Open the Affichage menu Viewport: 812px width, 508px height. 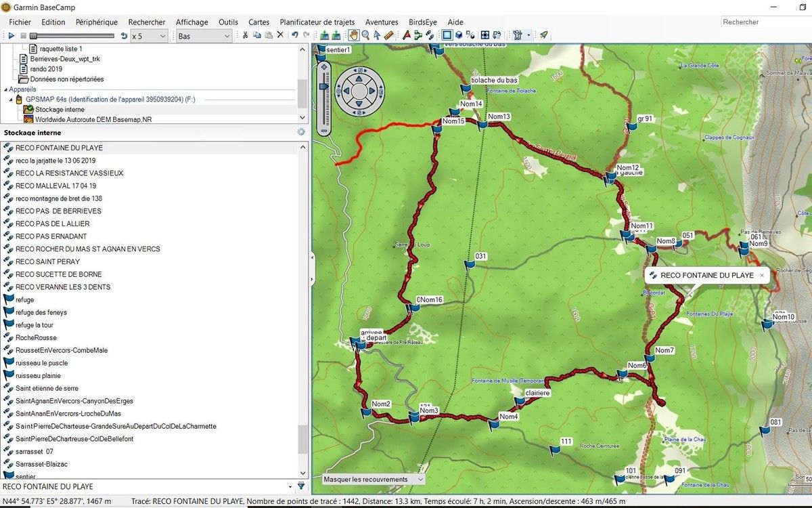click(192, 22)
